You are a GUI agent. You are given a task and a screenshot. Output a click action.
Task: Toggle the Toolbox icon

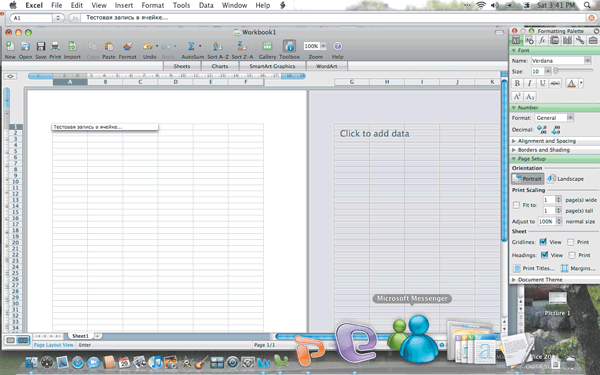point(289,46)
